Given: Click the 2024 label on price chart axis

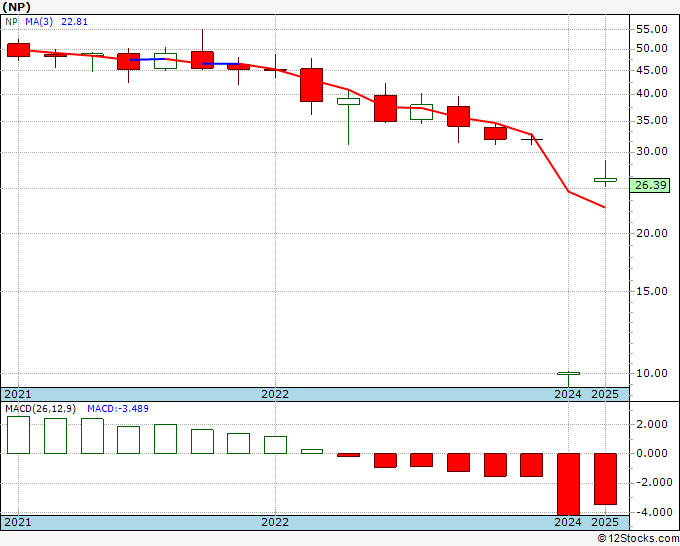Looking at the screenshot, I should [x=568, y=394].
